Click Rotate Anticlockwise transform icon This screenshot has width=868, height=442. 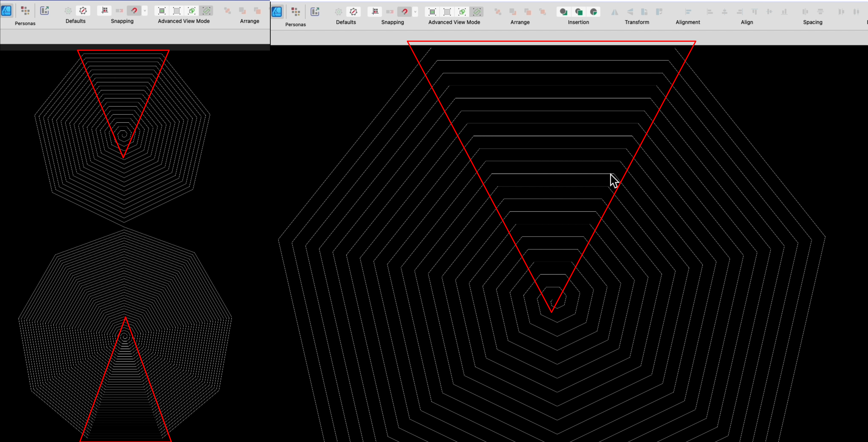(x=644, y=12)
